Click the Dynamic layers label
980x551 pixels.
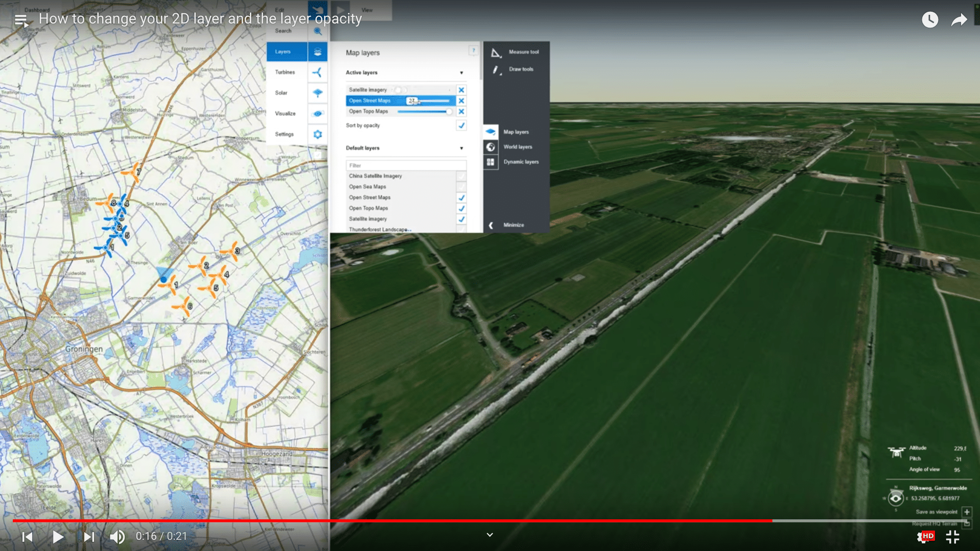click(x=521, y=162)
